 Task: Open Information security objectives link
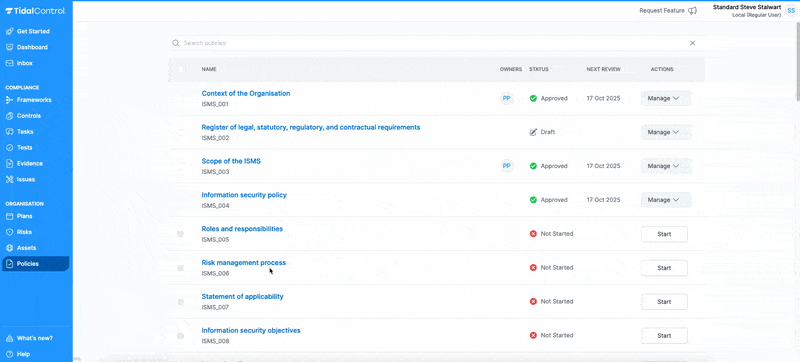pos(251,330)
